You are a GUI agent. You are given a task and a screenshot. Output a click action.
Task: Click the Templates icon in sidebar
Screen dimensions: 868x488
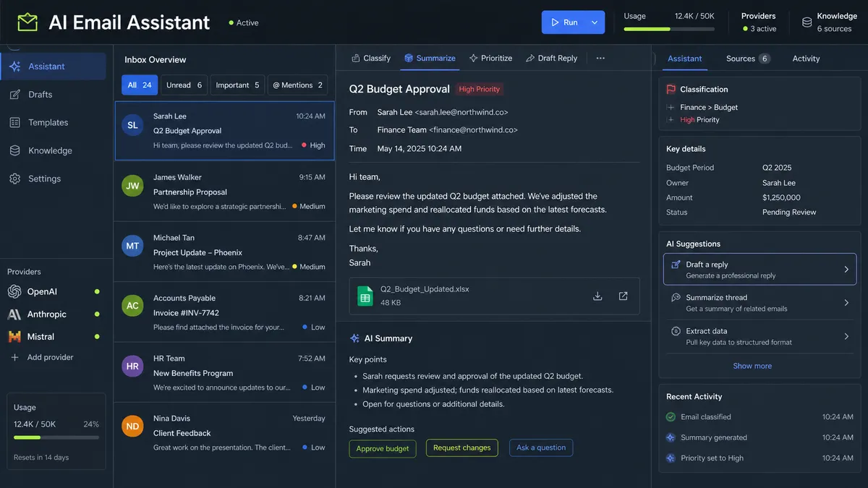[14, 123]
